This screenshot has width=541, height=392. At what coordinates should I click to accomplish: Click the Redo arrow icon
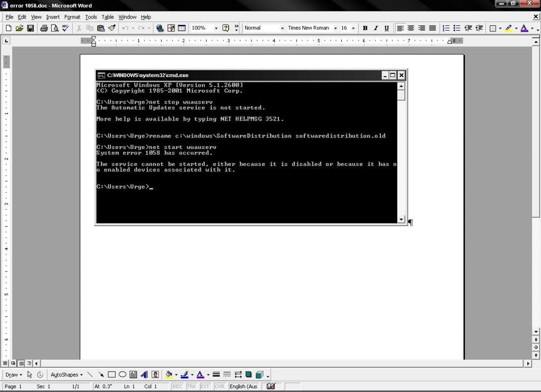(141, 29)
